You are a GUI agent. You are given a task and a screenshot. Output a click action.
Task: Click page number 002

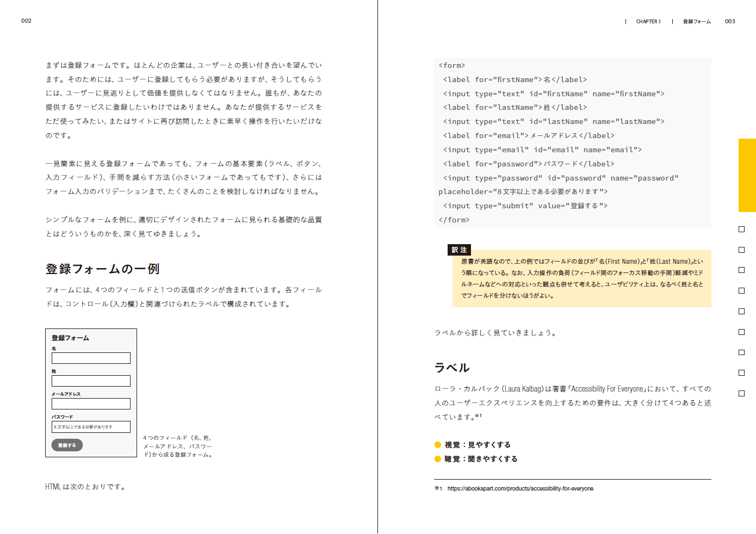(x=26, y=21)
